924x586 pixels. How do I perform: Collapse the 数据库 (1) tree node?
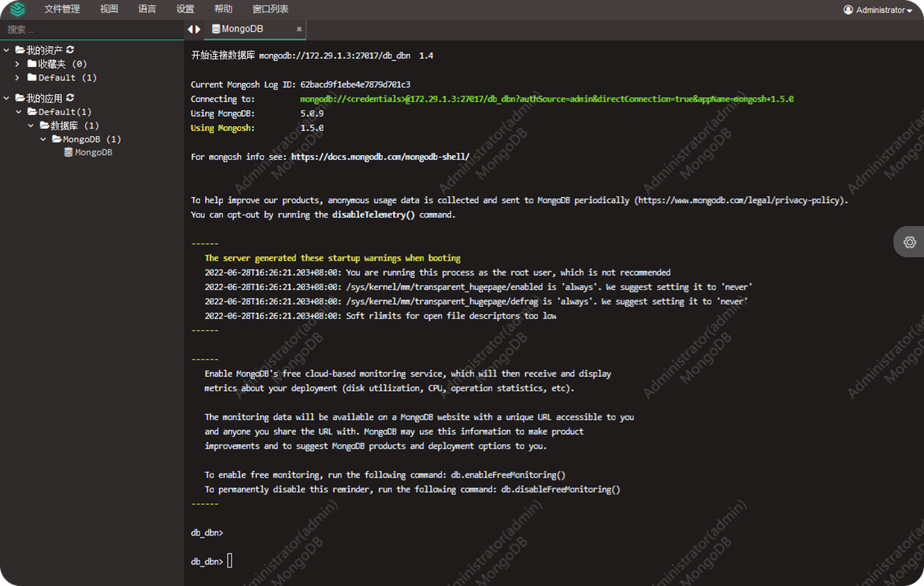pos(31,125)
